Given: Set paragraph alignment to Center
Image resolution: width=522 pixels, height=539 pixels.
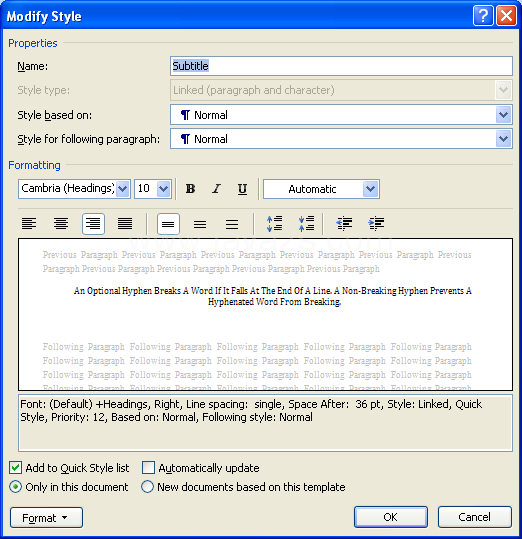Looking at the screenshot, I should pos(61,224).
